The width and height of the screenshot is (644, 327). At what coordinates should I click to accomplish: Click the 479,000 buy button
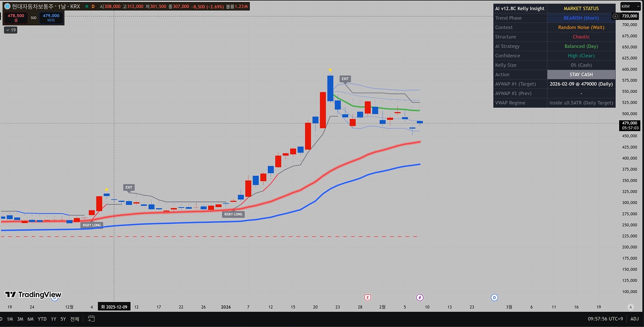(x=51, y=18)
